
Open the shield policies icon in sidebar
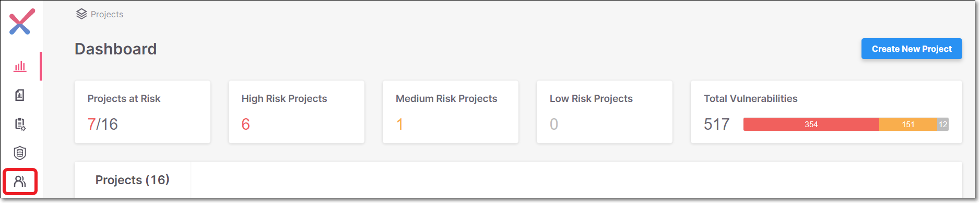click(x=20, y=153)
